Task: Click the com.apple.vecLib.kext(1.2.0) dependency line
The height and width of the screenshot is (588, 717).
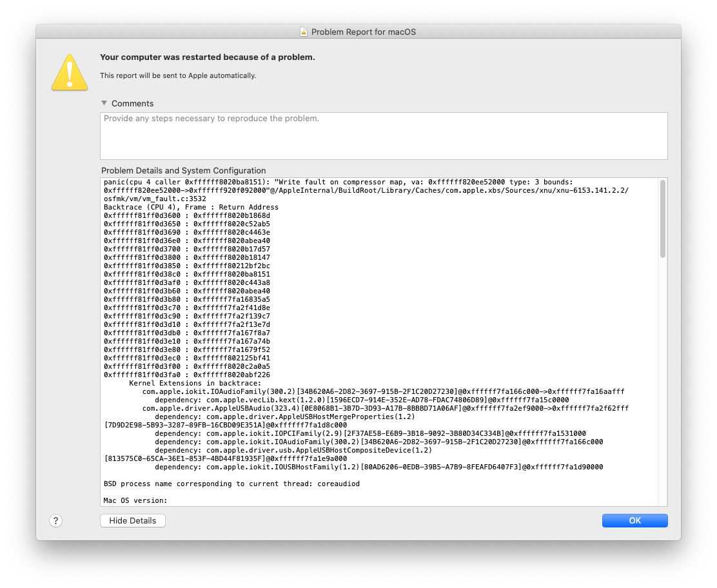Action: coord(362,400)
